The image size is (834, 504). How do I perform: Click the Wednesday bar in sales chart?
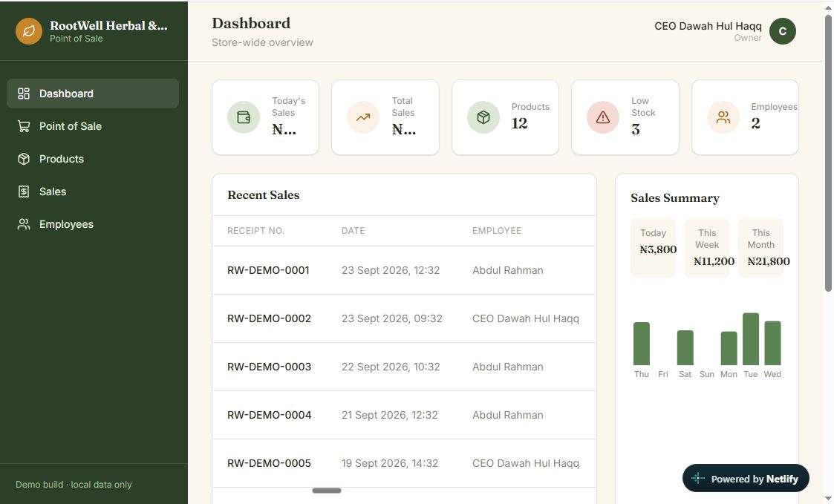coord(772,343)
